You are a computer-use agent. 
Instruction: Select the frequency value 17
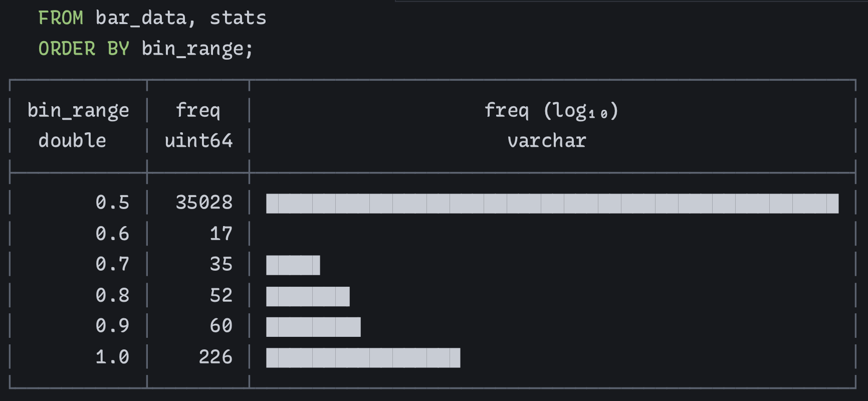pos(221,234)
